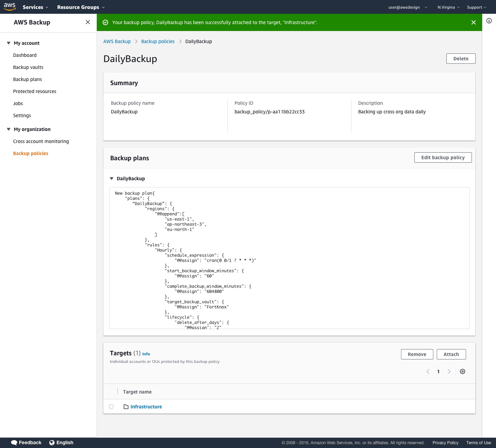Go to AWS Backup breadcrumb link

(117, 41)
